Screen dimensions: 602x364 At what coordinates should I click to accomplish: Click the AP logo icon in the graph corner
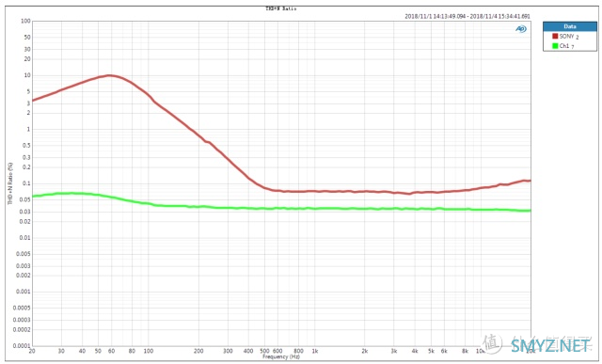click(x=520, y=29)
